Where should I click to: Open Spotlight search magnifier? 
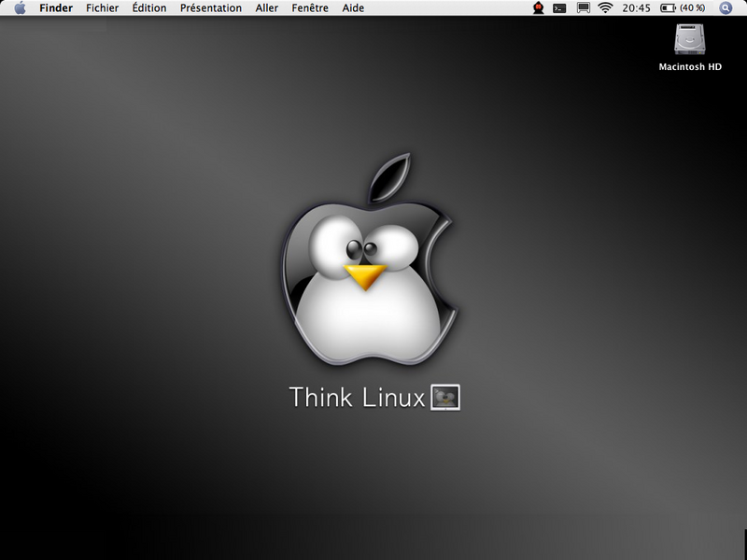pos(726,8)
